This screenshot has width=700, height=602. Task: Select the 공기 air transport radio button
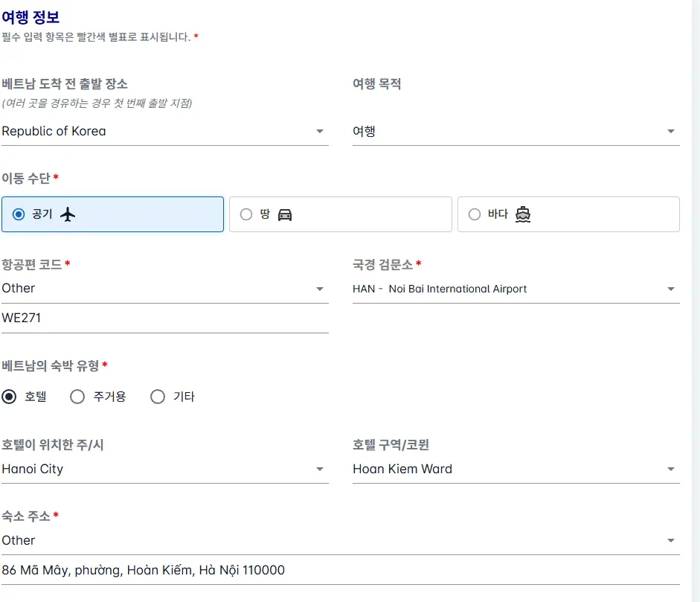(19, 214)
